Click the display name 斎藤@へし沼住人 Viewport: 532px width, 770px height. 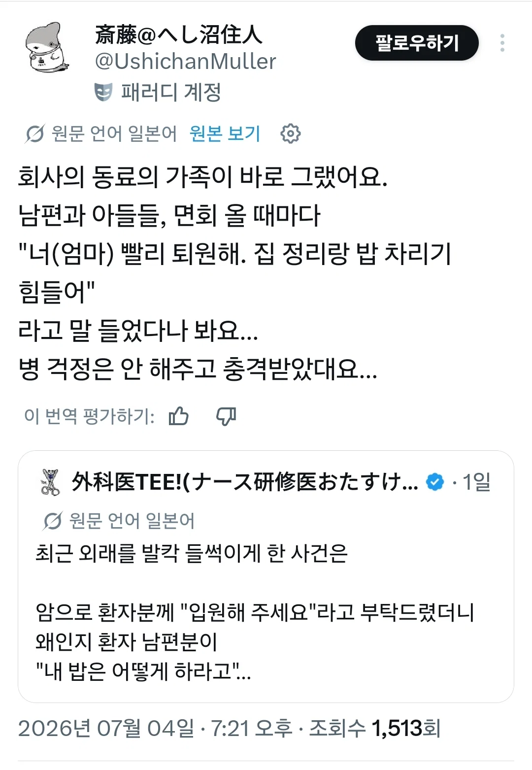pos(179,34)
